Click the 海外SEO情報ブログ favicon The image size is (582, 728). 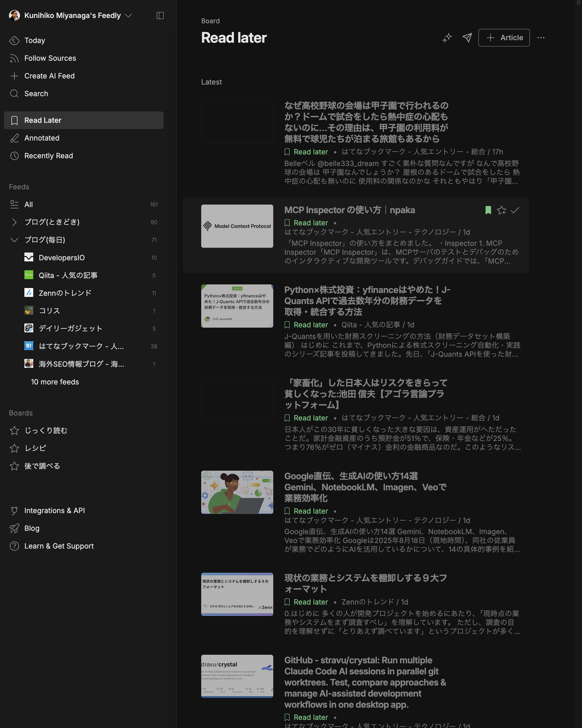coord(29,363)
